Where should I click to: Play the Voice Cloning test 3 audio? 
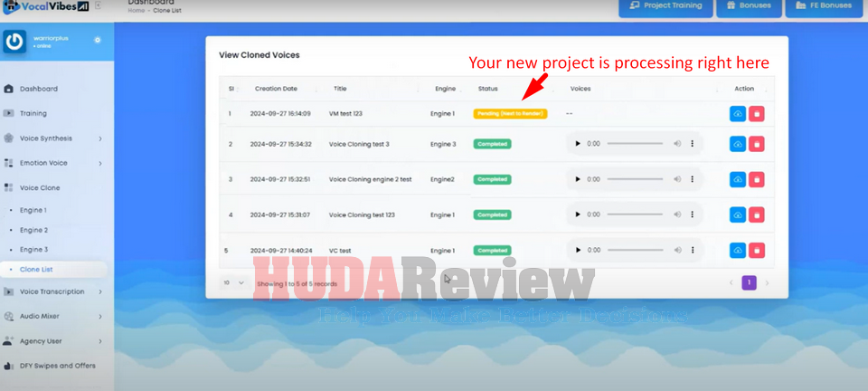click(x=579, y=144)
